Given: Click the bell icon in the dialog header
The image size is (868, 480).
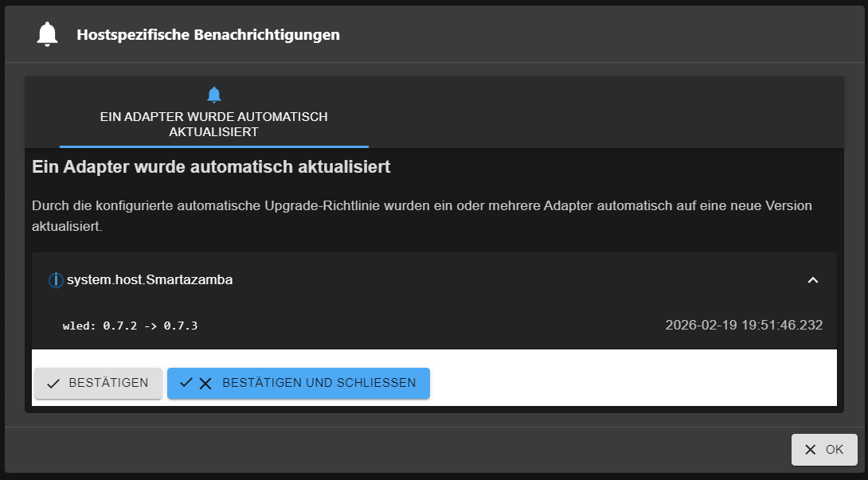Looking at the screenshot, I should [48, 34].
